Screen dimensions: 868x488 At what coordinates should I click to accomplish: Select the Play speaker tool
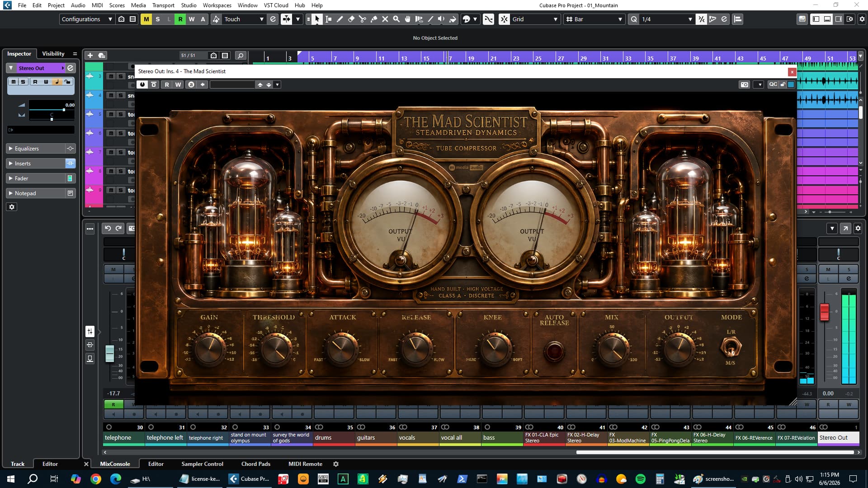(x=441, y=19)
